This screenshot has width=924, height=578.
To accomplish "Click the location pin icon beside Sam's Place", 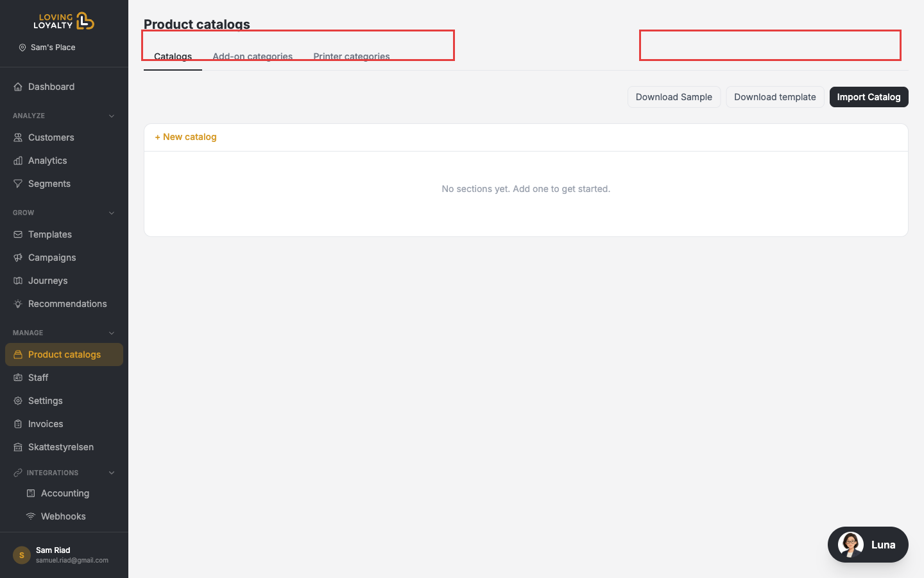I will [x=22, y=48].
